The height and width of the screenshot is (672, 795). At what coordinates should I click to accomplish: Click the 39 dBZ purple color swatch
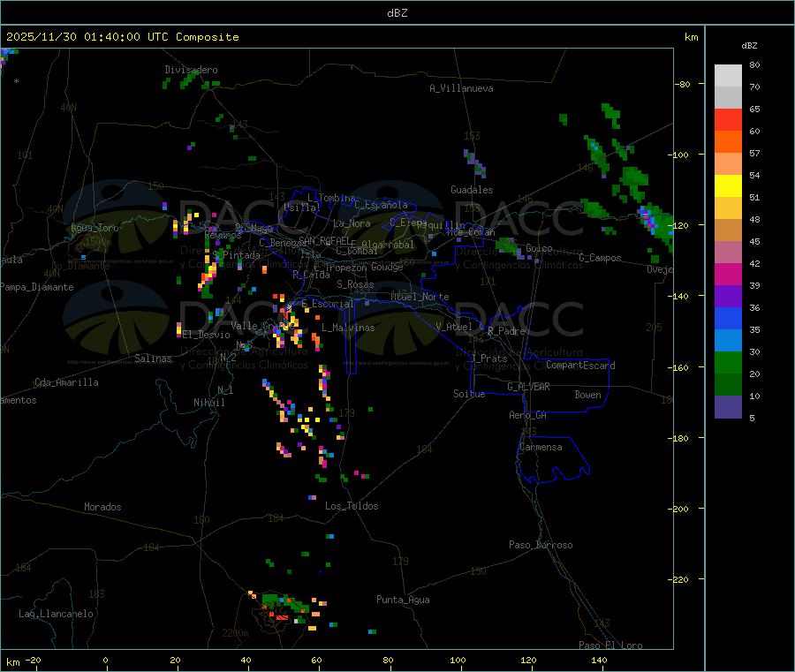(728, 297)
